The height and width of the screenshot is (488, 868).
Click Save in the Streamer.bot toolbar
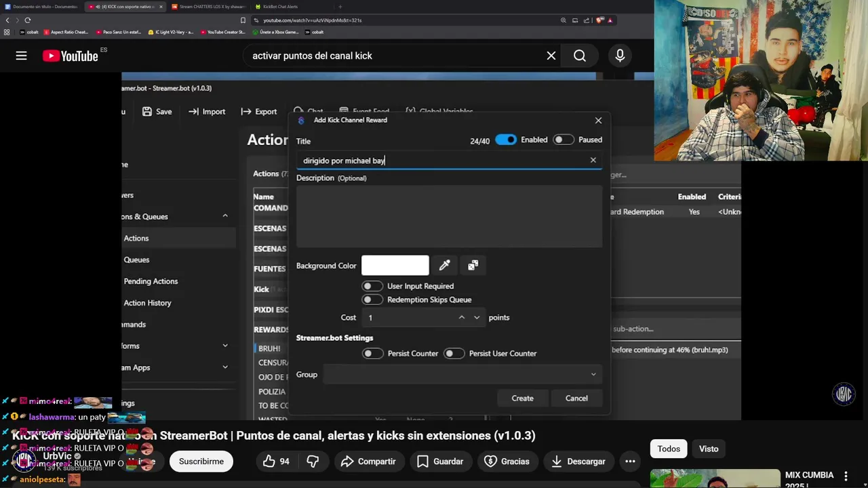[x=157, y=112]
